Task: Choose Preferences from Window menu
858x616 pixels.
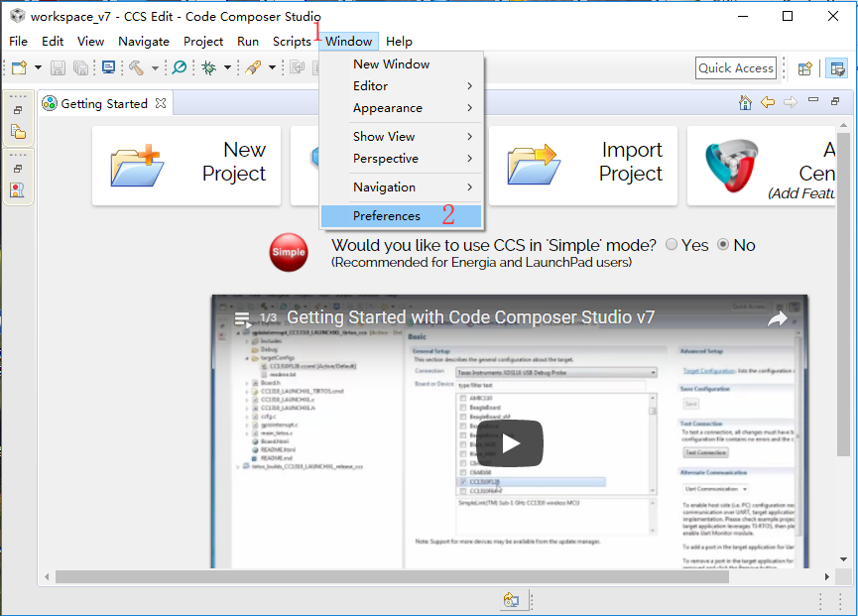Action: [x=401, y=216]
